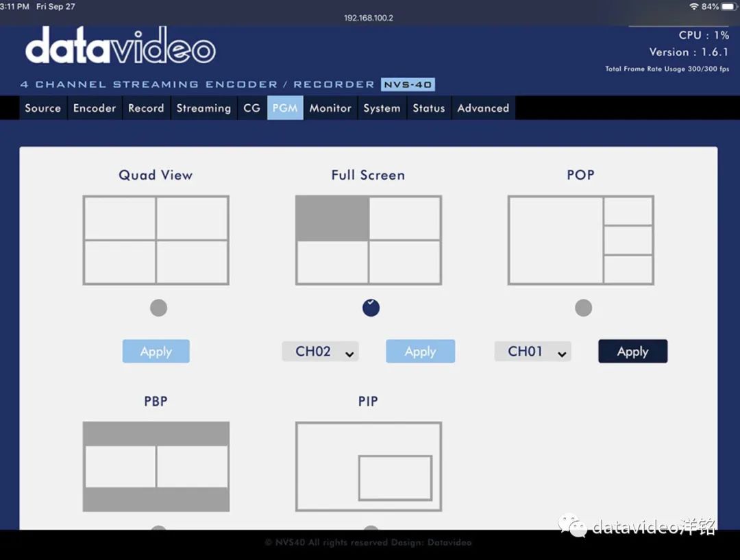Tap the 192.168.100.2 address bar
740x560 pixels.
point(368,18)
